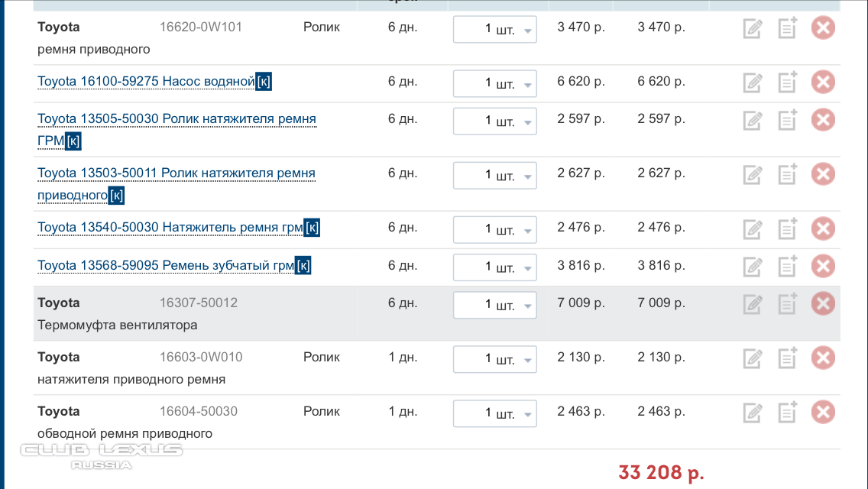Edit the 16620-0W101 roller entry
Viewport: 868px width, 489px height.
point(753,28)
